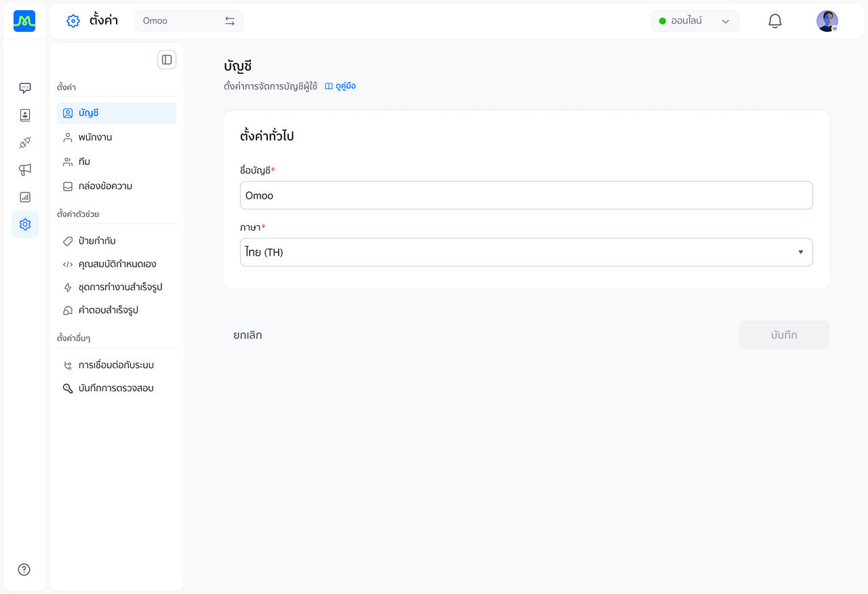The height and width of the screenshot is (594, 868).
Task: Open คำตอบสำเร็จรูป settings
Action: (117, 311)
